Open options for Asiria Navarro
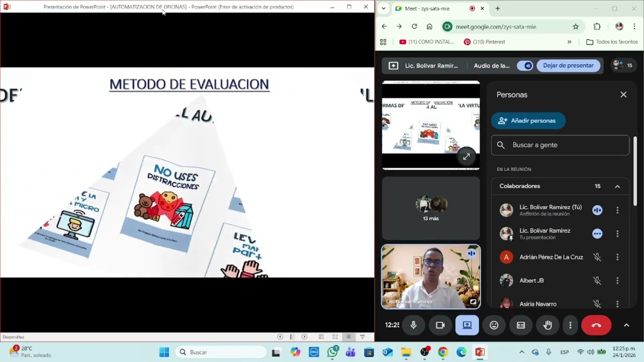Viewport: 644px width, 362px height. pyautogui.click(x=617, y=304)
